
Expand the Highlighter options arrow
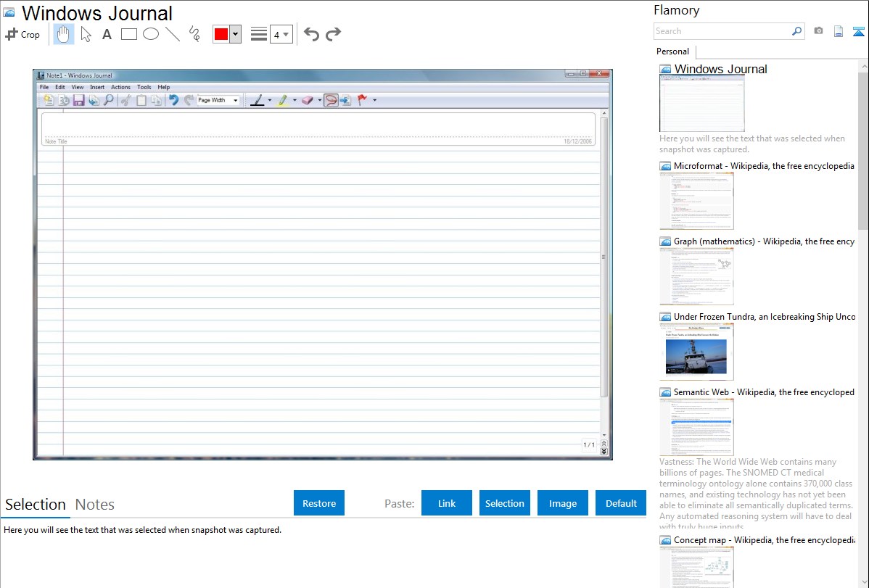click(295, 100)
